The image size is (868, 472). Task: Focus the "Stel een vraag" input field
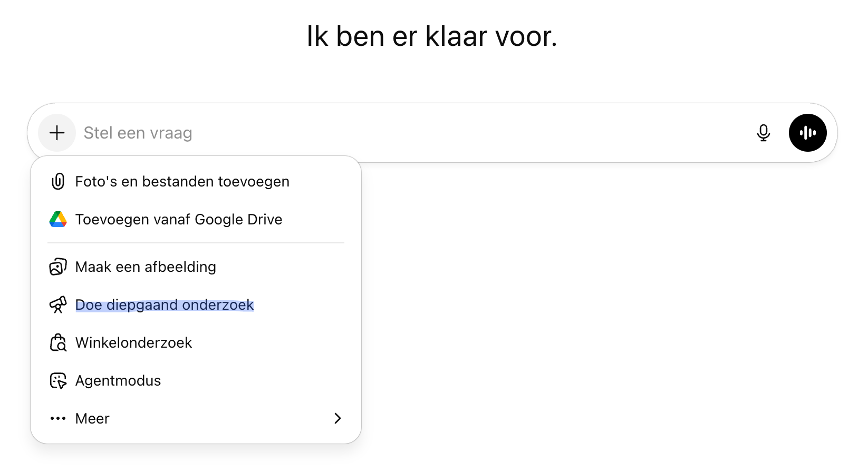pos(411,133)
